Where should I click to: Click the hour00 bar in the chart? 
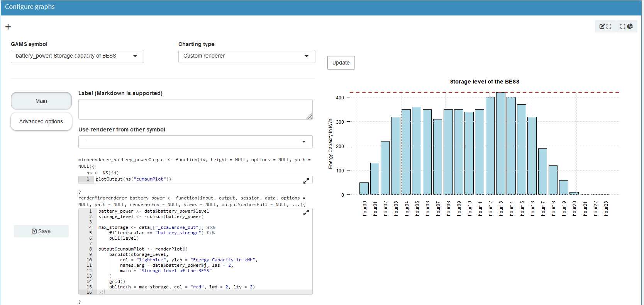pos(364,188)
